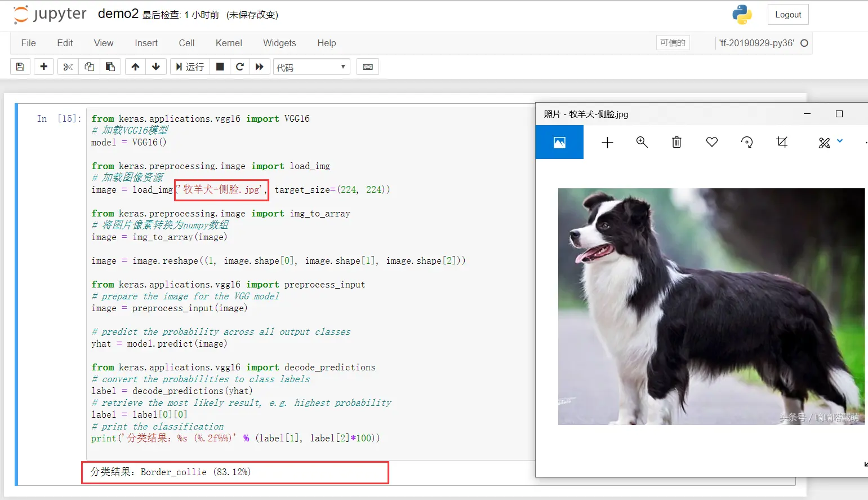
Task: Restart the kernel with circular arrow
Action: pyautogui.click(x=240, y=67)
